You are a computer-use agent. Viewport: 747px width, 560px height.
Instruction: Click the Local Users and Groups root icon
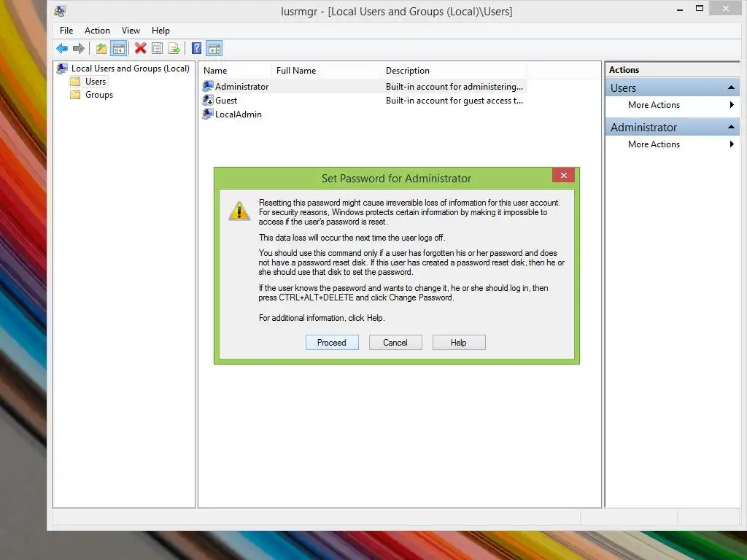(62, 68)
